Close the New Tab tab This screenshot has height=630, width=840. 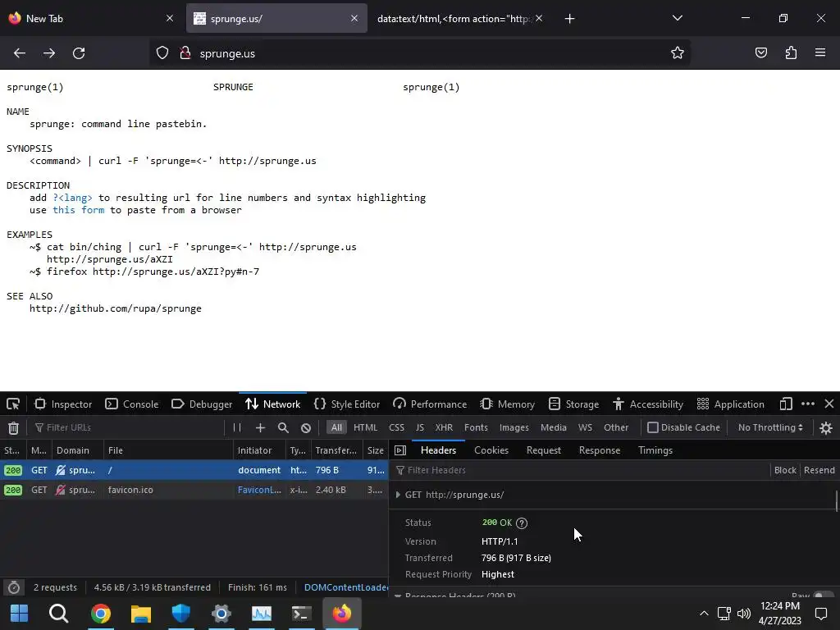coord(170,18)
